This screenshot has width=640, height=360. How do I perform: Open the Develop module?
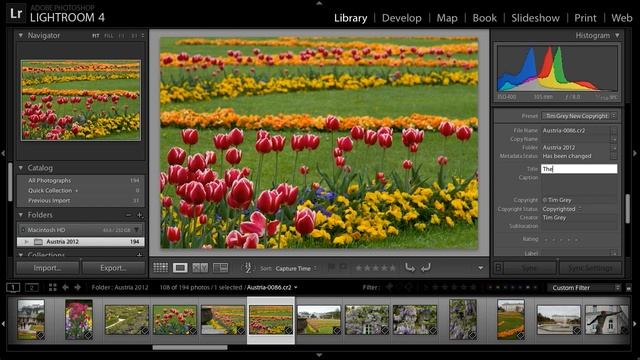[x=402, y=18]
